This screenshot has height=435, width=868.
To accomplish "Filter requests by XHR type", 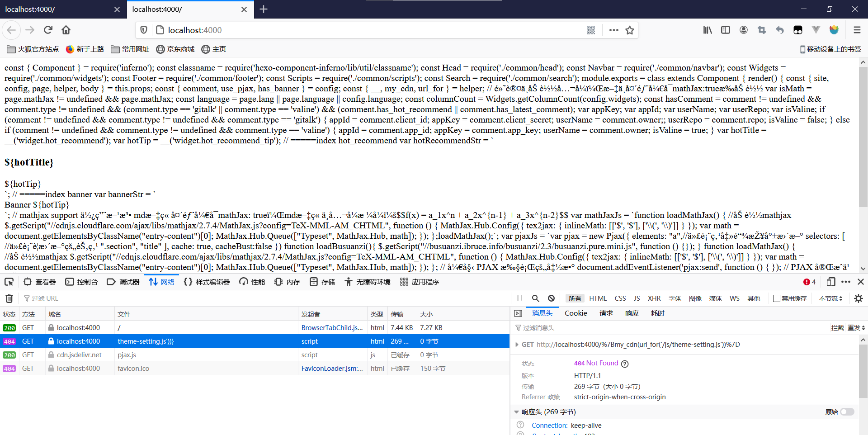I will (x=654, y=298).
